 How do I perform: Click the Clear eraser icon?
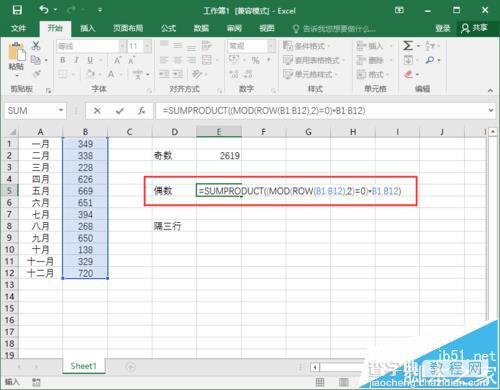[408, 74]
